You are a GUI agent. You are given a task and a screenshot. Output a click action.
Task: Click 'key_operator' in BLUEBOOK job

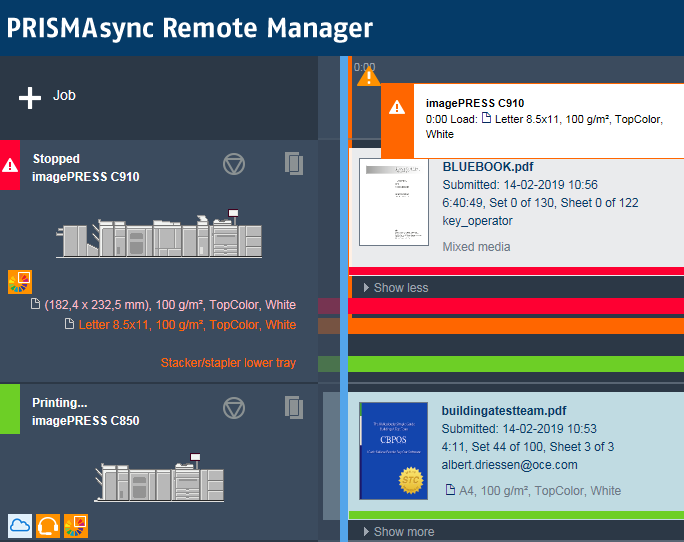[477, 221]
